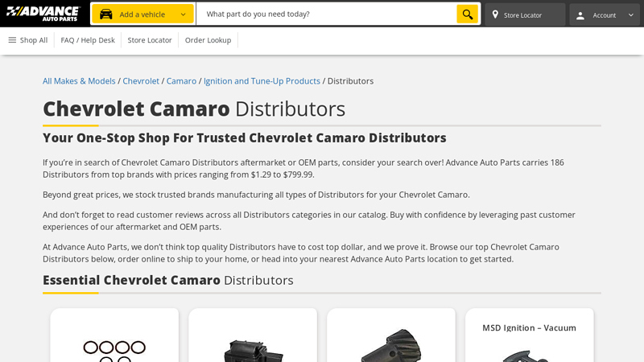Expand the Account dropdown chevron

coord(630,15)
